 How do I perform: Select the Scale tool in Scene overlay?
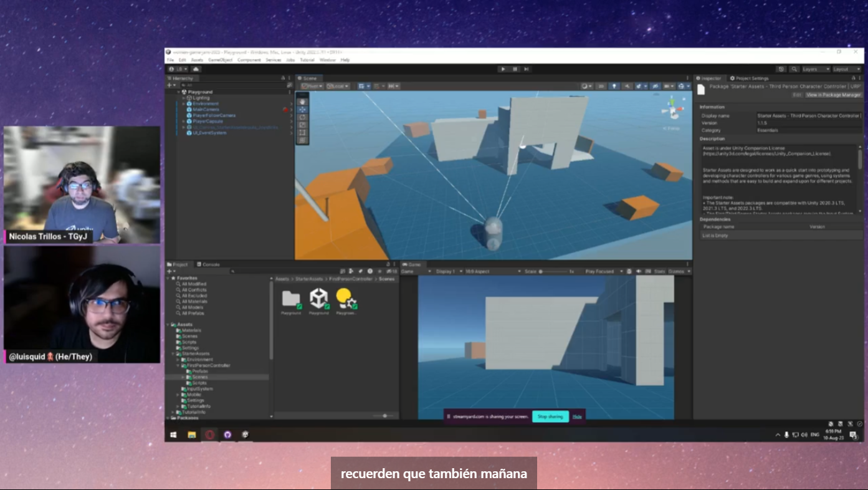point(302,125)
